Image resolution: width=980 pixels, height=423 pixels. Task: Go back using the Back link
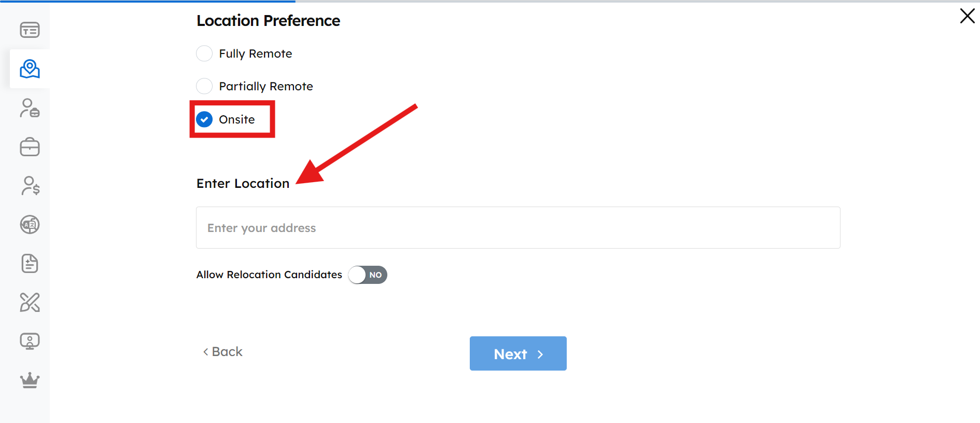pos(223,352)
